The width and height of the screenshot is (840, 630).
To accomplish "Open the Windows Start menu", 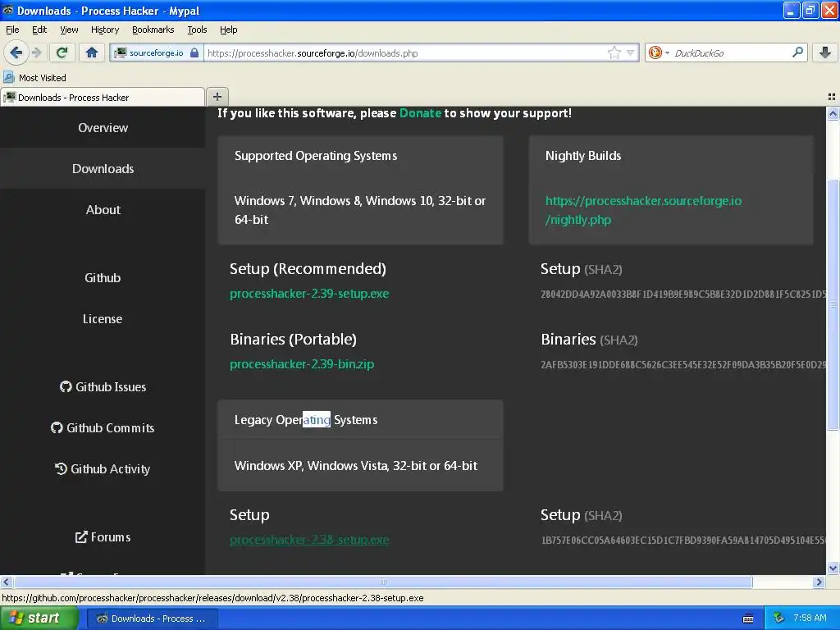I will pos(39,619).
